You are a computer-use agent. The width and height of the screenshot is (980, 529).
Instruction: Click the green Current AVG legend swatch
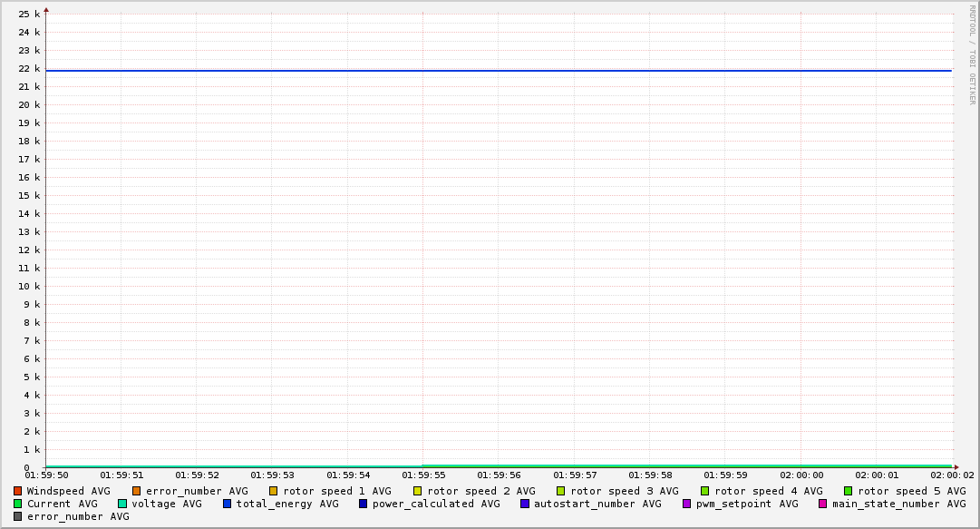(17, 504)
